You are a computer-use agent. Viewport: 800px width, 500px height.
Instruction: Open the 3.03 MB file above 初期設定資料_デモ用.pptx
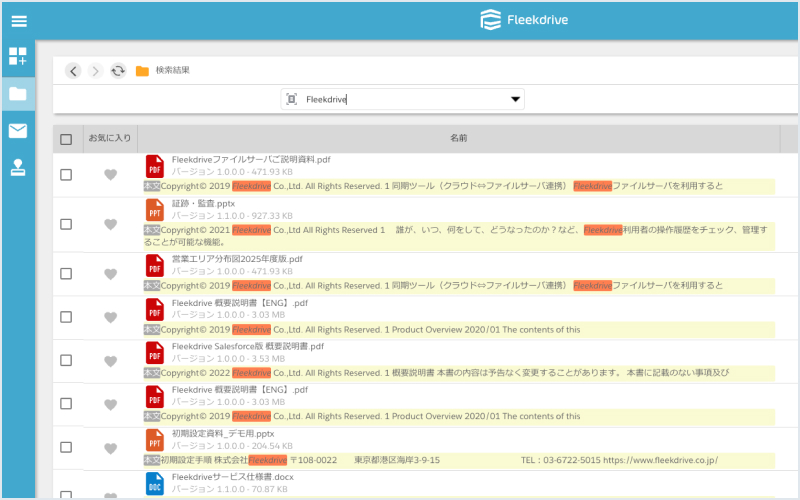240,390
